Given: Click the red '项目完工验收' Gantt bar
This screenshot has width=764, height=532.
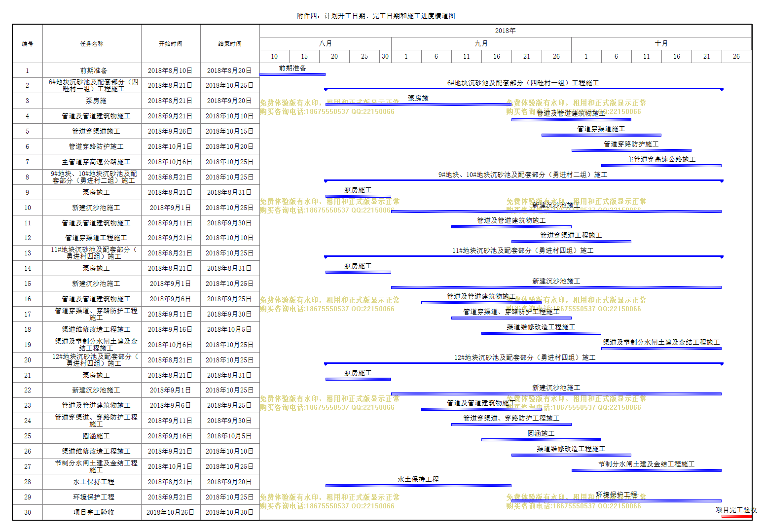Looking at the screenshot, I should 736,516.
